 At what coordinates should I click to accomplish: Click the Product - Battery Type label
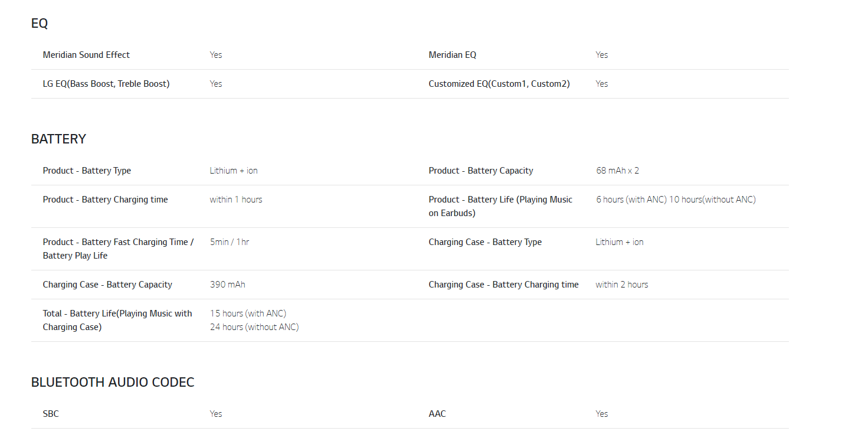coord(87,171)
